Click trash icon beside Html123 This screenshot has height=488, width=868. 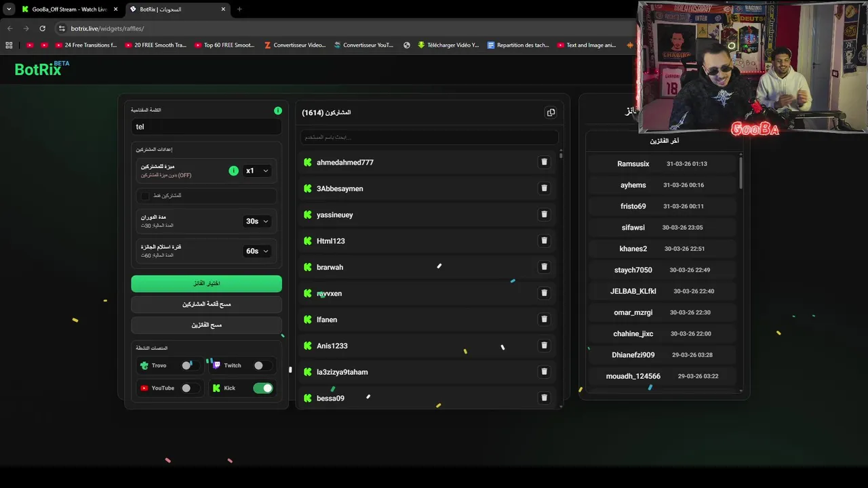[x=544, y=241]
